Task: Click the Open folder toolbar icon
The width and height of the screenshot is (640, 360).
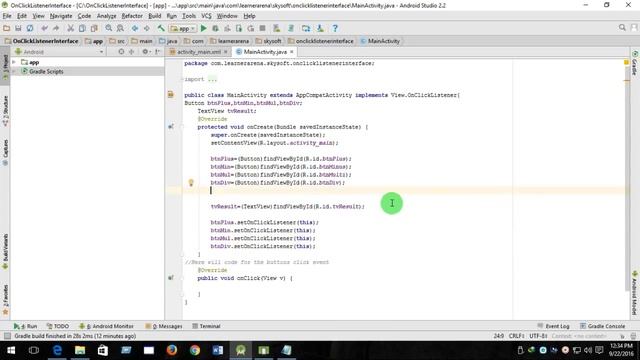Action: click(7, 28)
